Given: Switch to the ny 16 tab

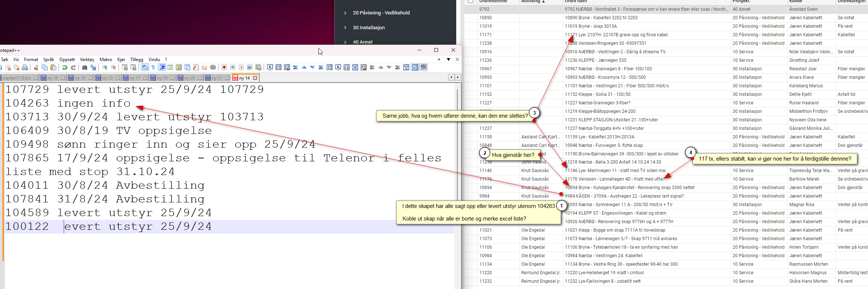Looking at the screenshot, I should pos(53,78).
